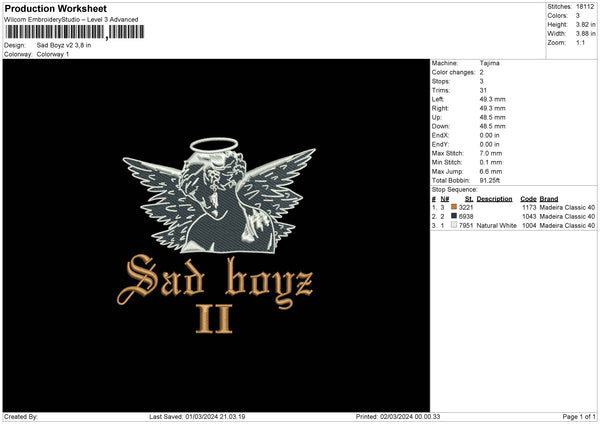The height and width of the screenshot is (424, 600).
Task: Click the Machine value 'Tajima'
Action: point(489,63)
